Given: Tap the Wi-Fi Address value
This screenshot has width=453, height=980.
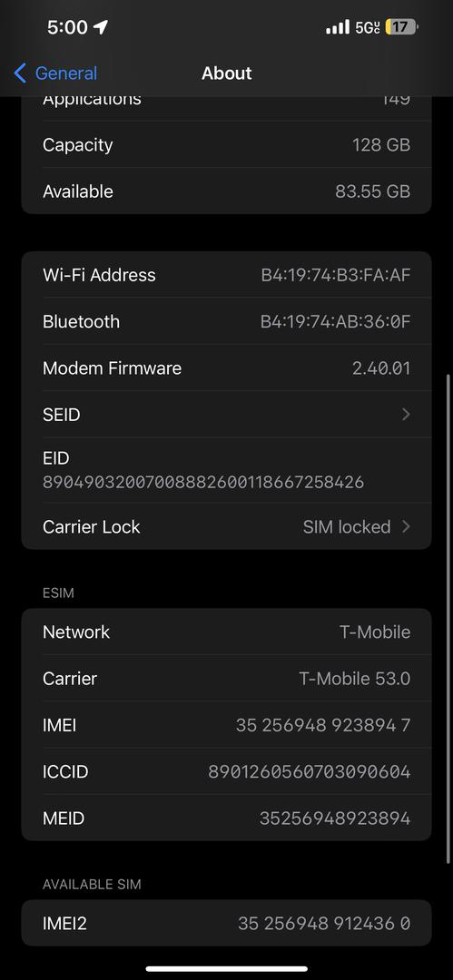Looking at the screenshot, I should click(336, 275).
